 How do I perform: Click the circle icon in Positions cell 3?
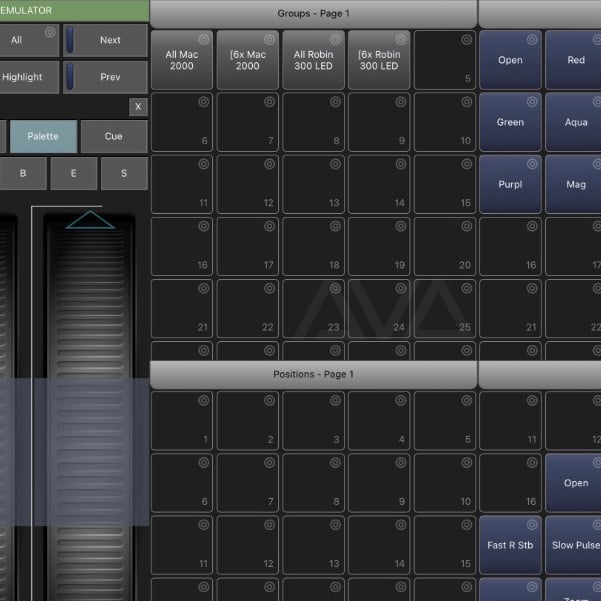(x=335, y=400)
